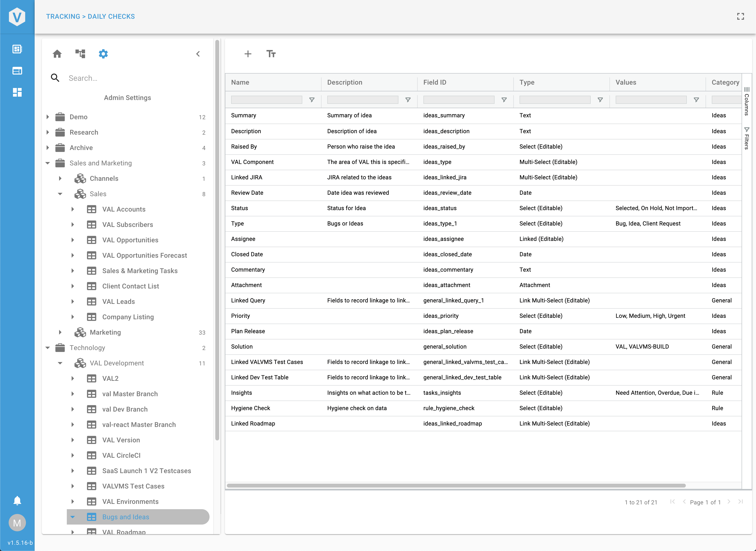756x551 pixels.
Task: Open the dashboard tiles icon in left bar
Action: tap(17, 92)
